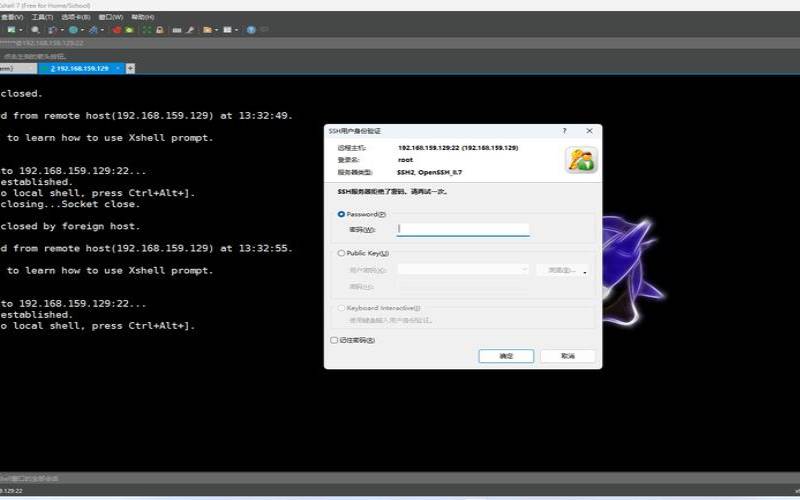The width and height of the screenshot is (800, 500).
Task: Open the Window (W) menu
Action: 111,17
